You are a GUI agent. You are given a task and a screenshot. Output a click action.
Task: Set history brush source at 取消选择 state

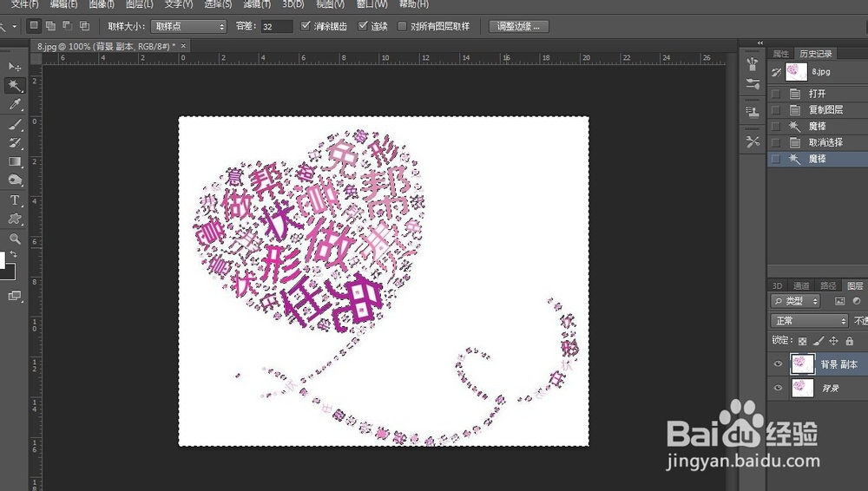tap(775, 142)
